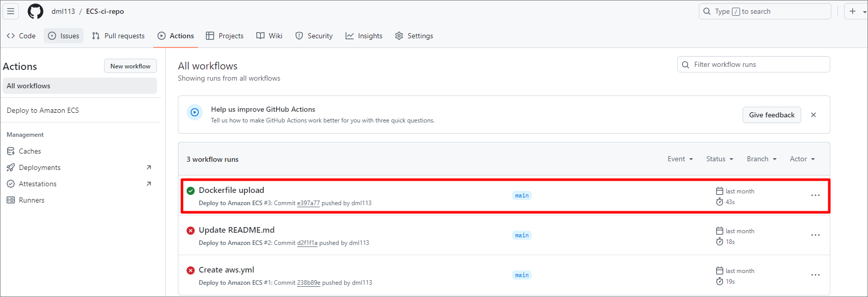Select All workflows in sidebar
The image size is (868, 297).
coord(80,86)
